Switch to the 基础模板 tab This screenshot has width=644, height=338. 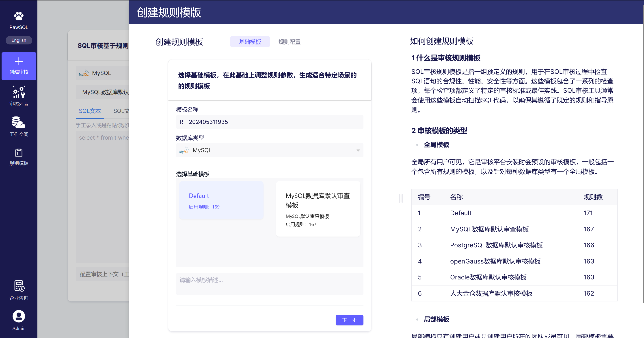coord(250,42)
